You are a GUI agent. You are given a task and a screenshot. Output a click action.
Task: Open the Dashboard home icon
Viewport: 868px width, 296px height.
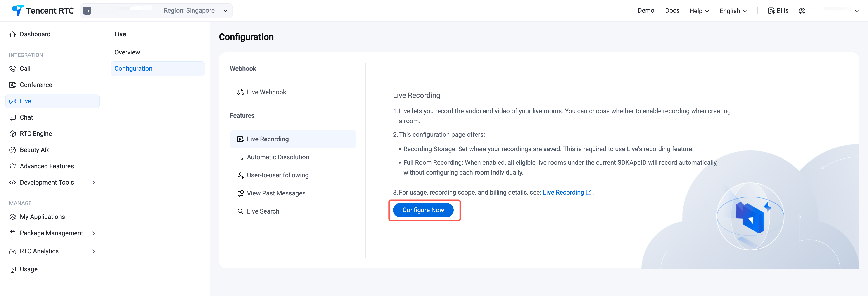pos(13,34)
